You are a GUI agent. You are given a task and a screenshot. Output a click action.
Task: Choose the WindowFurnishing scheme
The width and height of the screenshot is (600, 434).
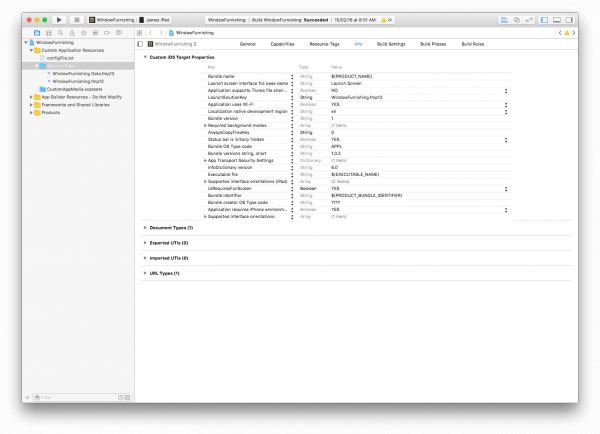point(112,20)
